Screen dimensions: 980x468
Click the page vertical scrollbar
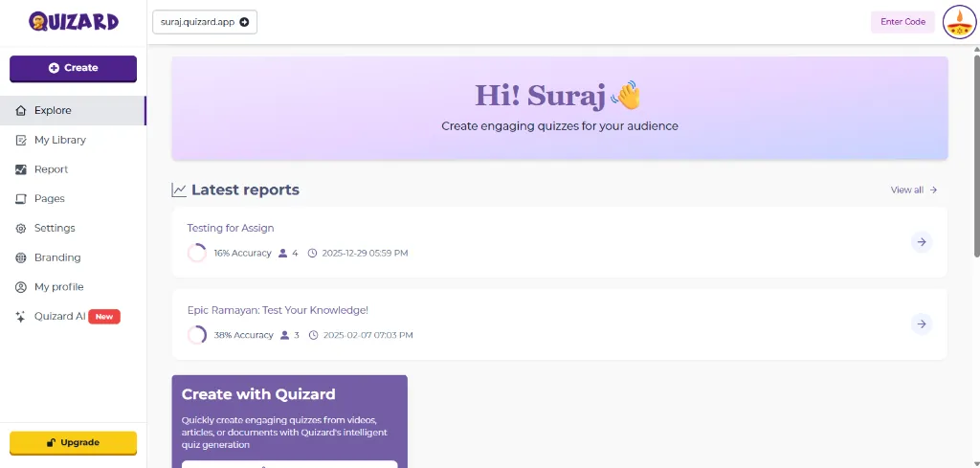click(x=975, y=153)
